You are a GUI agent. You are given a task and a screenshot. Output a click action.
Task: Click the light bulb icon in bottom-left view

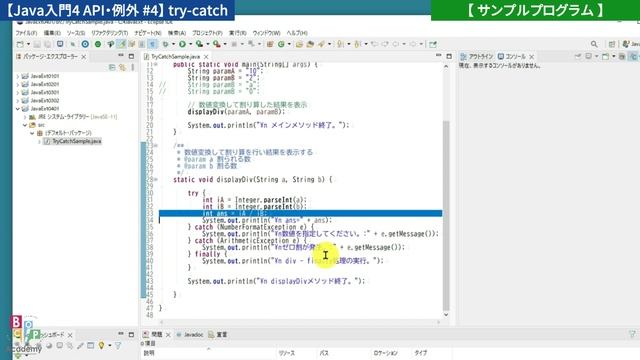[101, 346]
